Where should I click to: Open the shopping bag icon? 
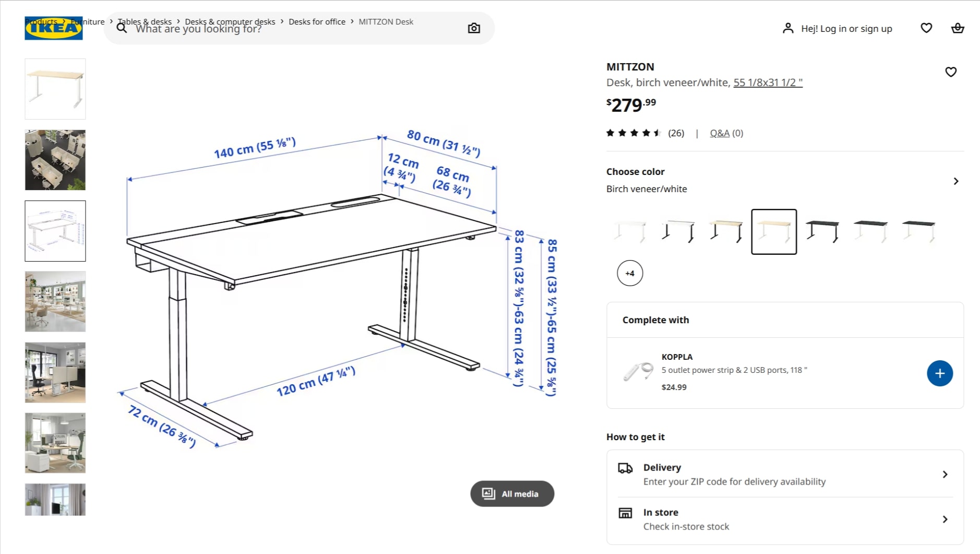click(958, 28)
